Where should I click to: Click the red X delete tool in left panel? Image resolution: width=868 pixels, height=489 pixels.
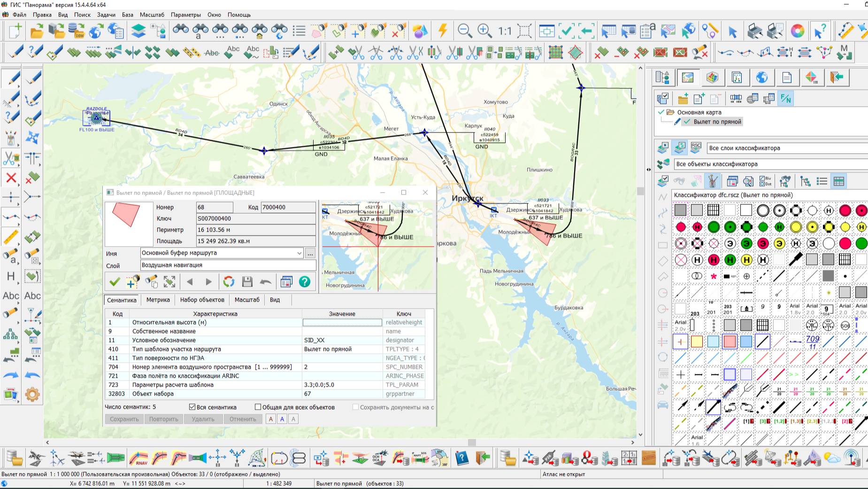(x=11, y=178)
